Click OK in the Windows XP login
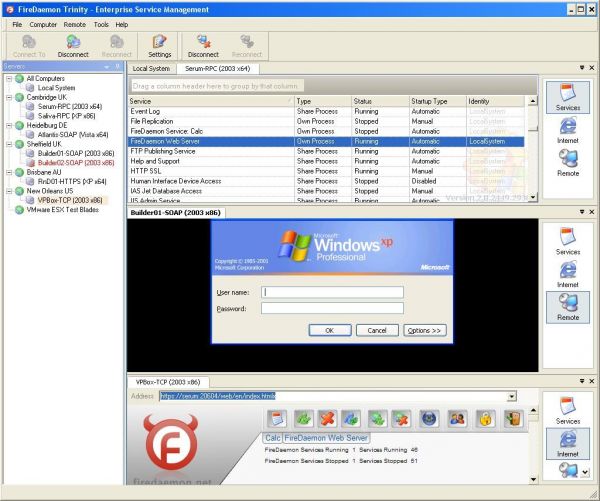 (330, 330)
